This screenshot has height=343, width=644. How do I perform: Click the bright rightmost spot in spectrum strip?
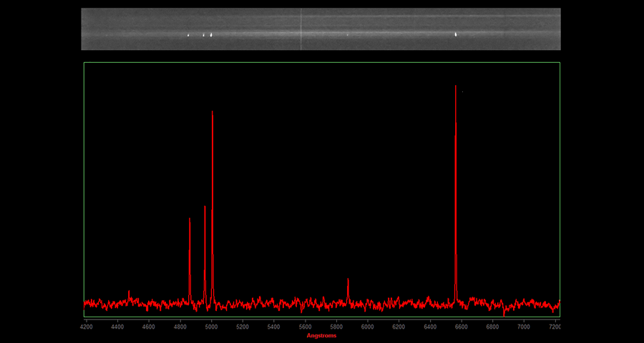pos(456,34)
